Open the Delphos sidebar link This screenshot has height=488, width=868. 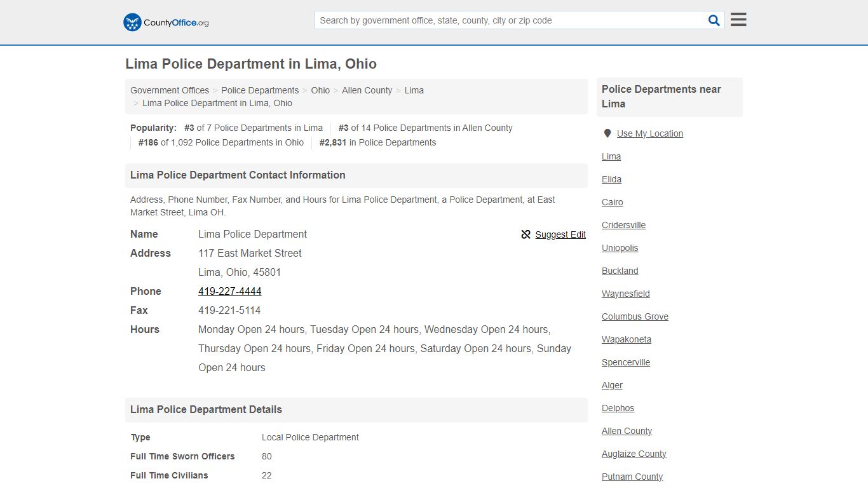618,408
